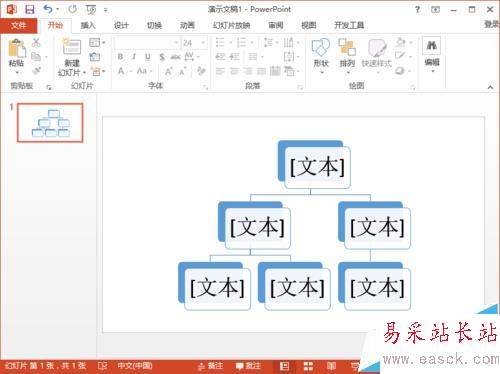Open the font size 24 dropdown
Viewport: 500px width, 374px height.
coord(203,43)
